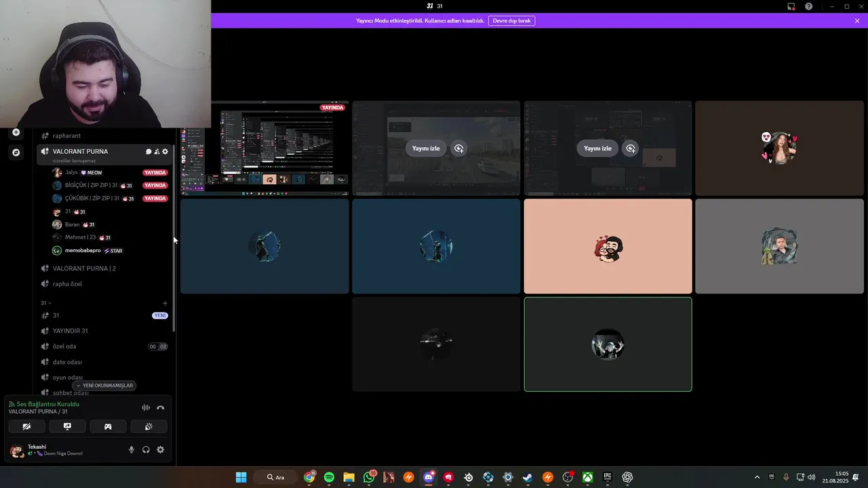Turn on camera in voice panel
Image resolution: width=868 pixels, height=488 pixels.
coord(26,426)
